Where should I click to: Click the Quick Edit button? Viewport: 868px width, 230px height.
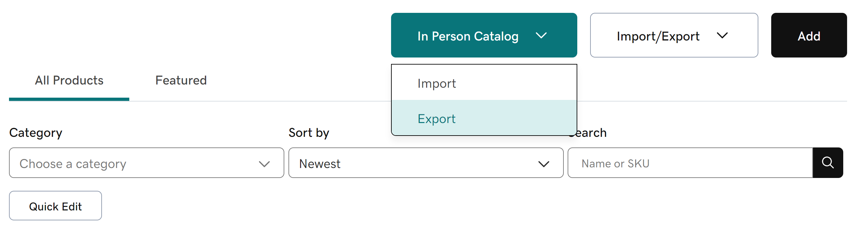point(55,206)
